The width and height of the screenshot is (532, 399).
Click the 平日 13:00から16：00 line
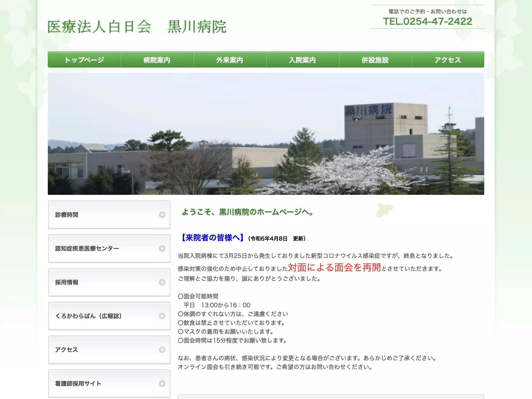(217, 305)
